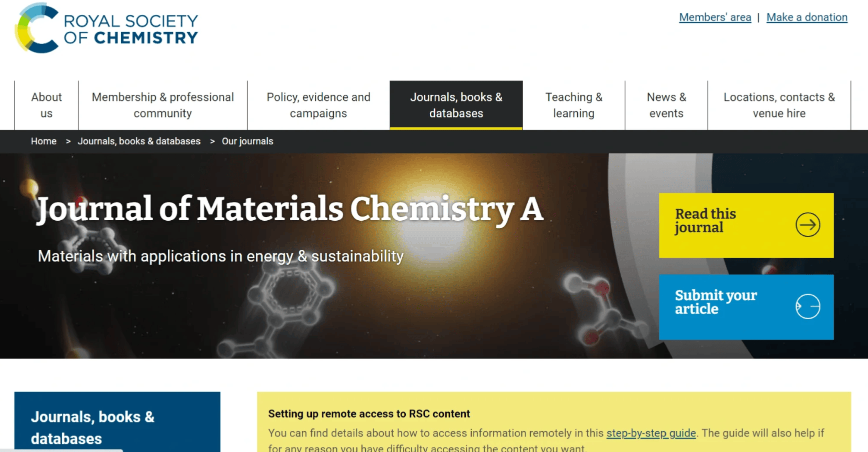
Task: Select the highlighted Journals, books & databases nav tab
Action: click(456, 105)
